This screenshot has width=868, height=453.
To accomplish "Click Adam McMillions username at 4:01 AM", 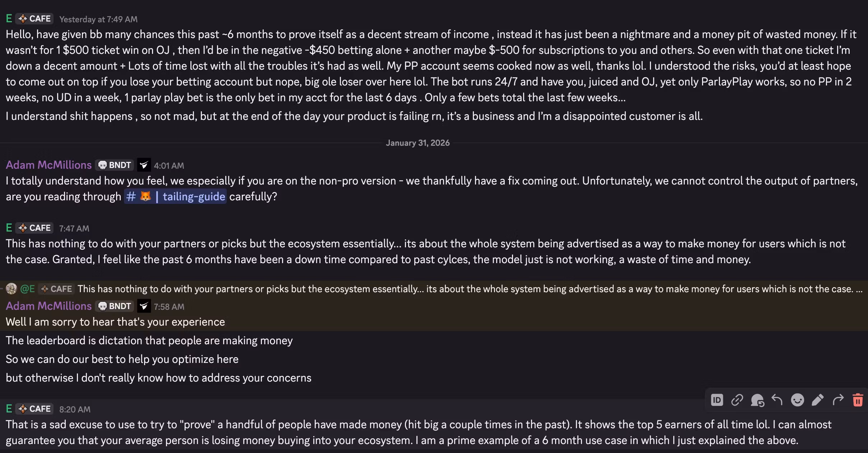I will [x=49, y=165].
